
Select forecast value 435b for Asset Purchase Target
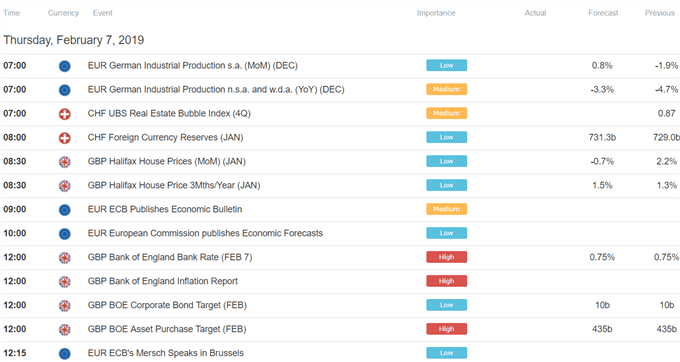pyautogui.click(x=602, y=329)
